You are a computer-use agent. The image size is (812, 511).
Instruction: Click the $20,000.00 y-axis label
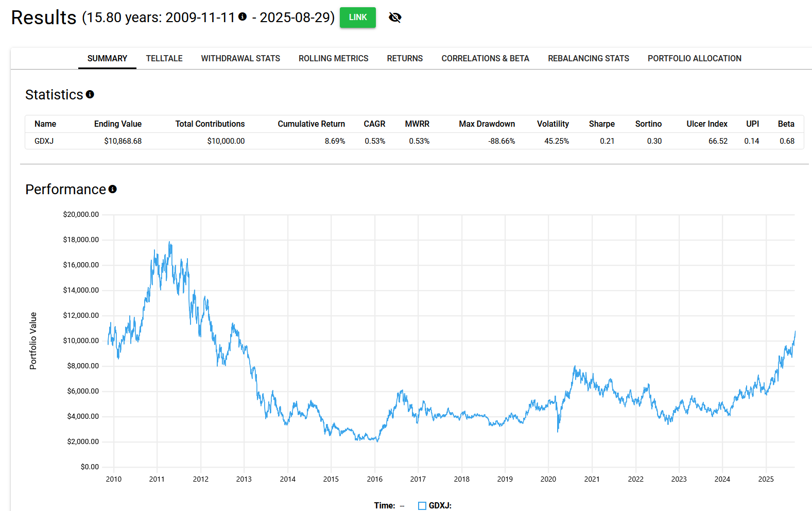(81, 214)
